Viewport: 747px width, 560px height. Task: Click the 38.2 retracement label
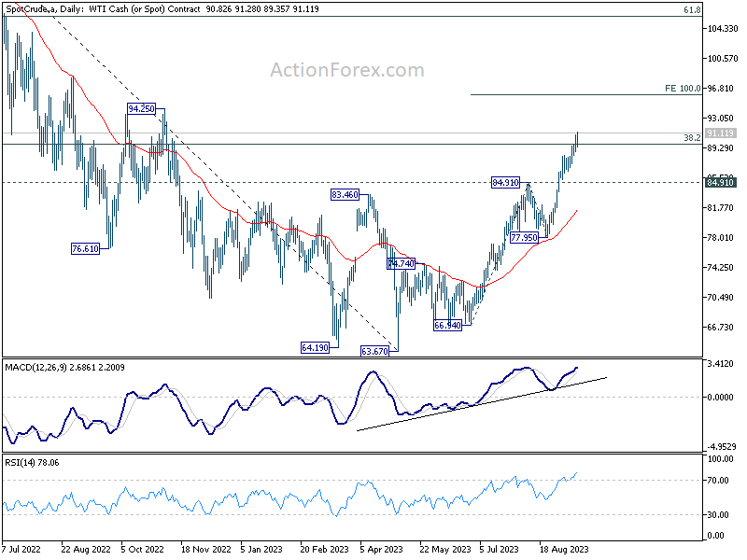coord(692,137)
